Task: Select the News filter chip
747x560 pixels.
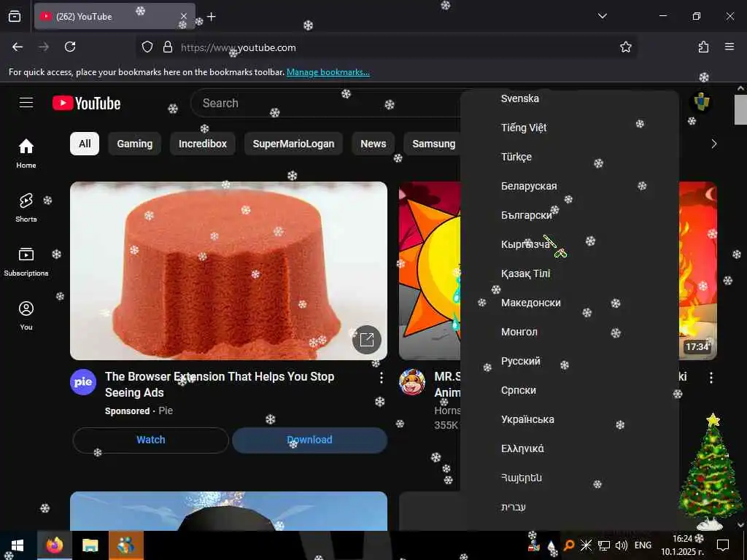Action: tap(373, 144)
